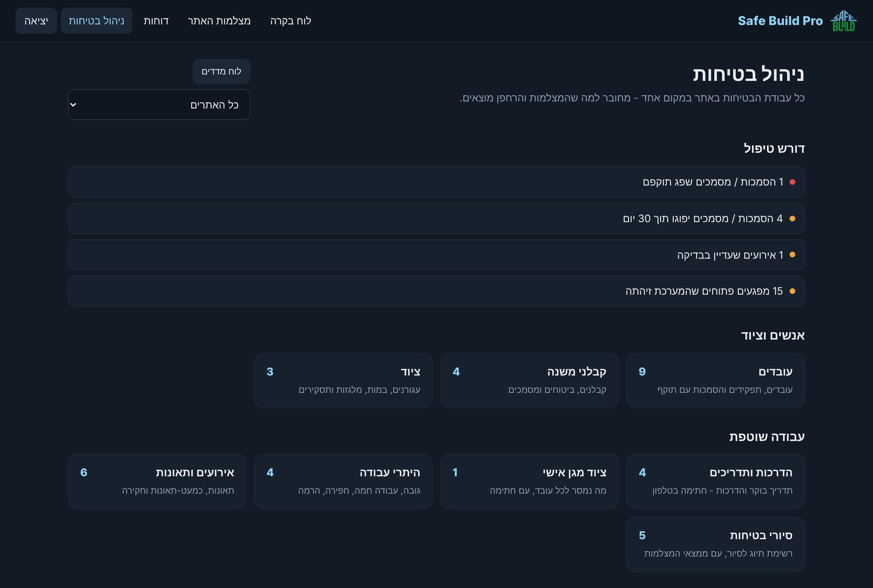Expand the כל האתרים site dropdown
This screenshot has width=873, height=588.
(159, 105)
